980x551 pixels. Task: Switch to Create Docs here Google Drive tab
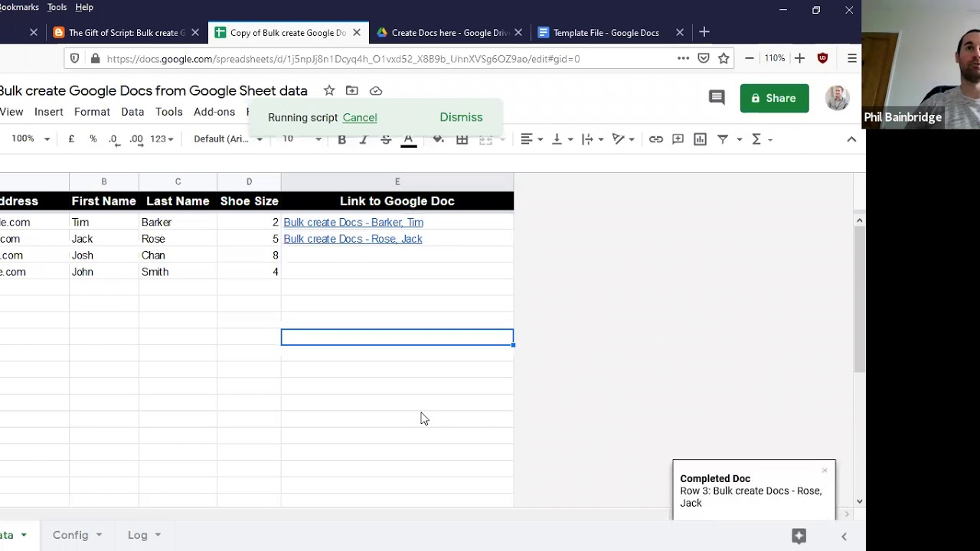(x=450, y=32)
